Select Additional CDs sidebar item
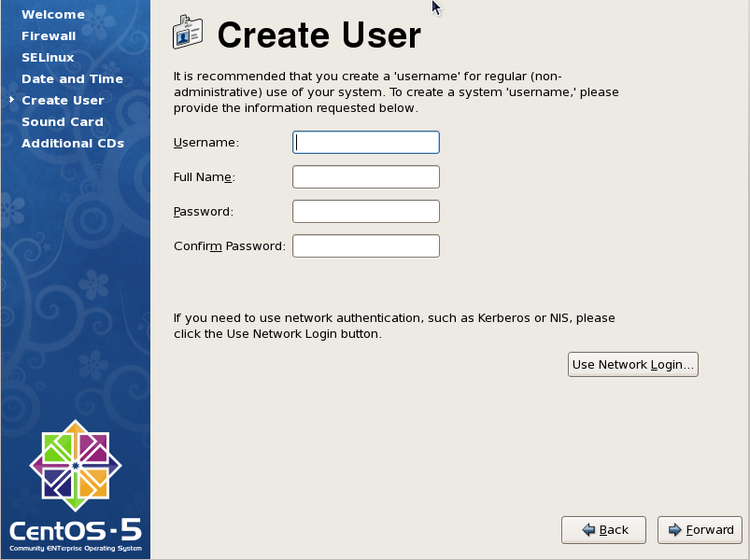 (x=73, y=144)
